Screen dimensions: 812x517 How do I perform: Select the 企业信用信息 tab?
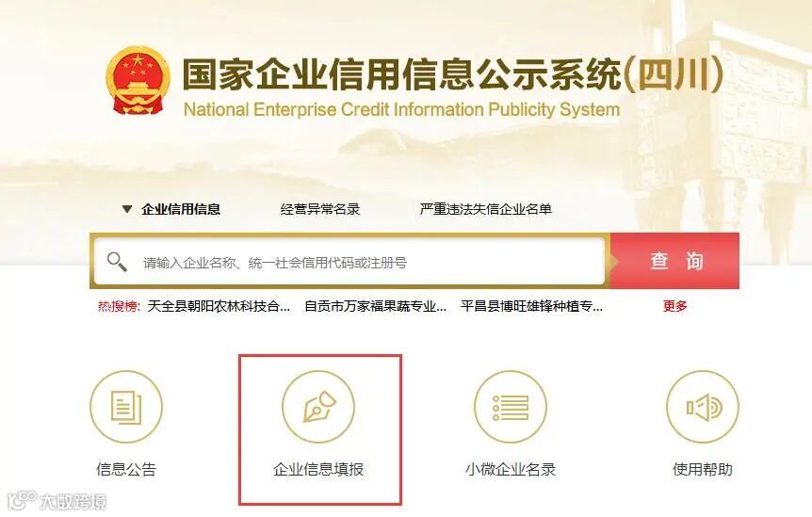click(181, 209)
